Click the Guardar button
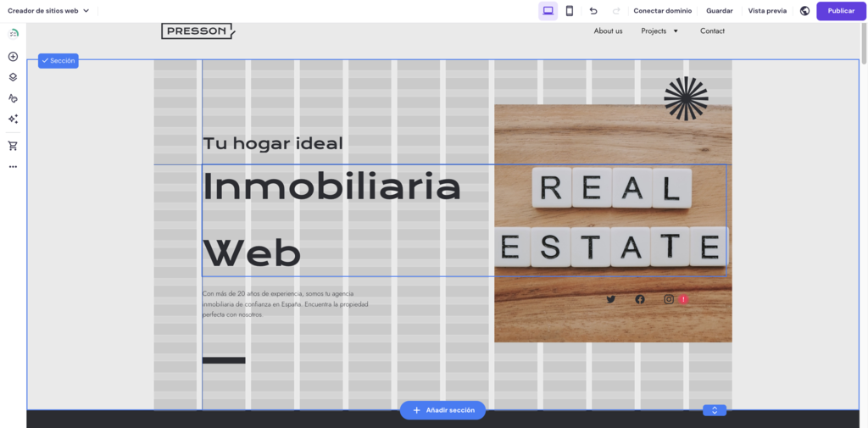This screenshot has width=868, height=428. tap(719, 10)
